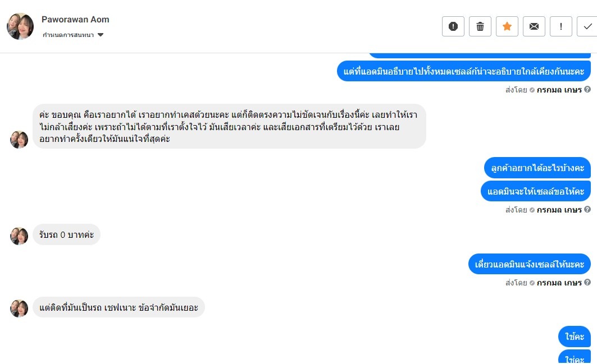Click the header profile photo of Paworawan Aom
The width and height of the screenshot is (597, 364).
coord(20,26)
